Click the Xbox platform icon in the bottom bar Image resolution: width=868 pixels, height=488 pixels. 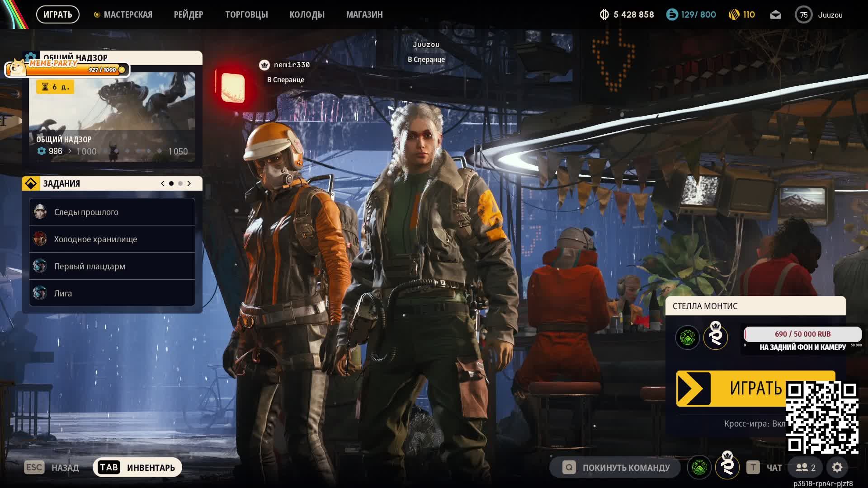click(x=699, y=467)
